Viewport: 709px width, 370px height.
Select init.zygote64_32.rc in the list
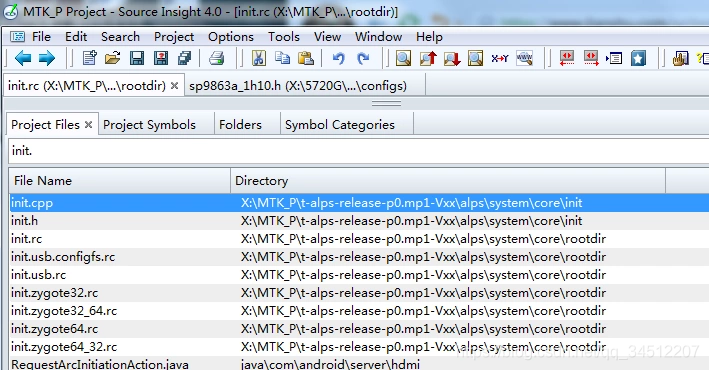(359, 347)
